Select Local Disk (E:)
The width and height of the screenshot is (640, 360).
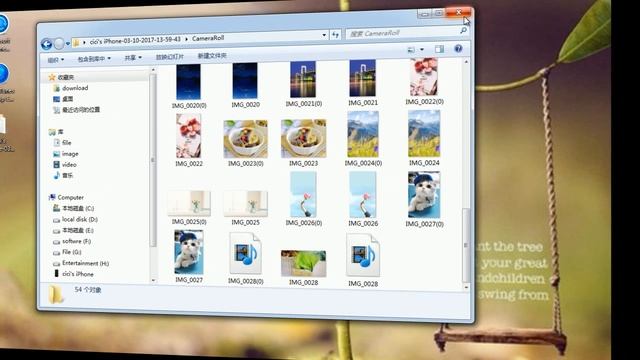(x=73, y=230)
